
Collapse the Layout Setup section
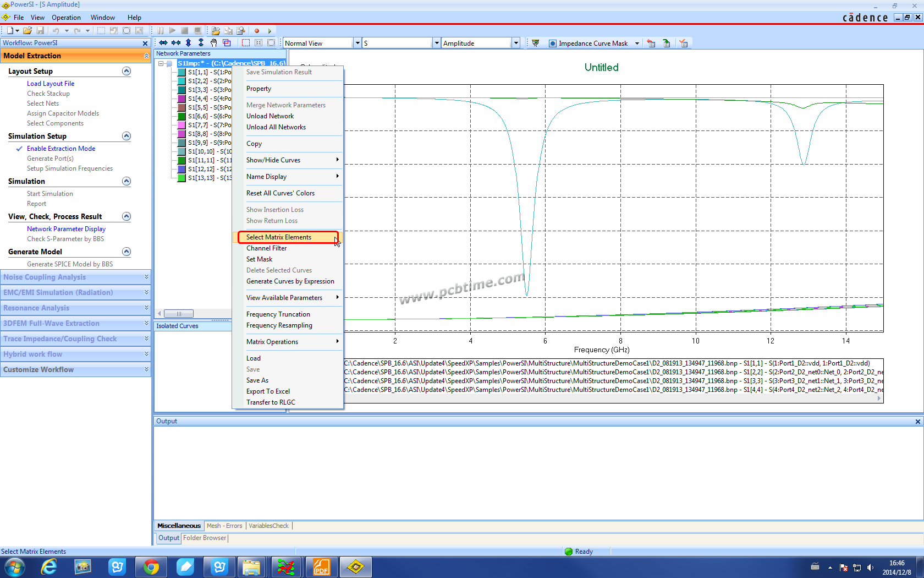[127, 71]
